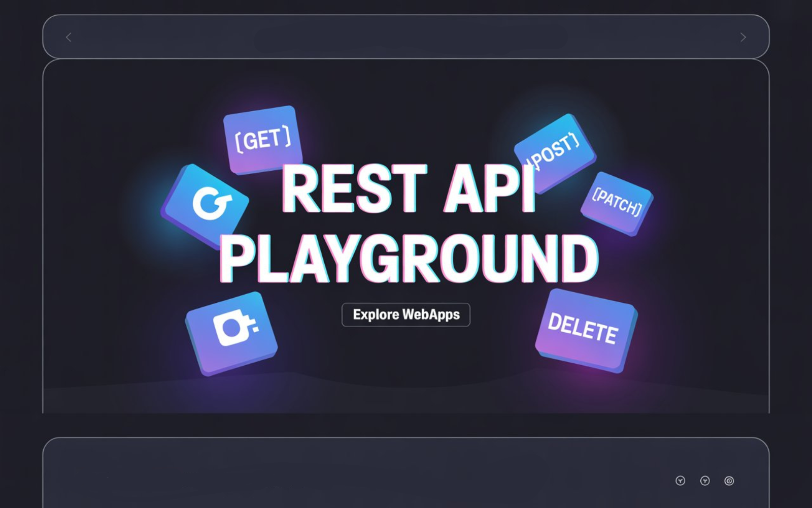This screenshot has width=812, height=508.
Task: Choose the PATCH method tile
Action: (x=617, y=203)
